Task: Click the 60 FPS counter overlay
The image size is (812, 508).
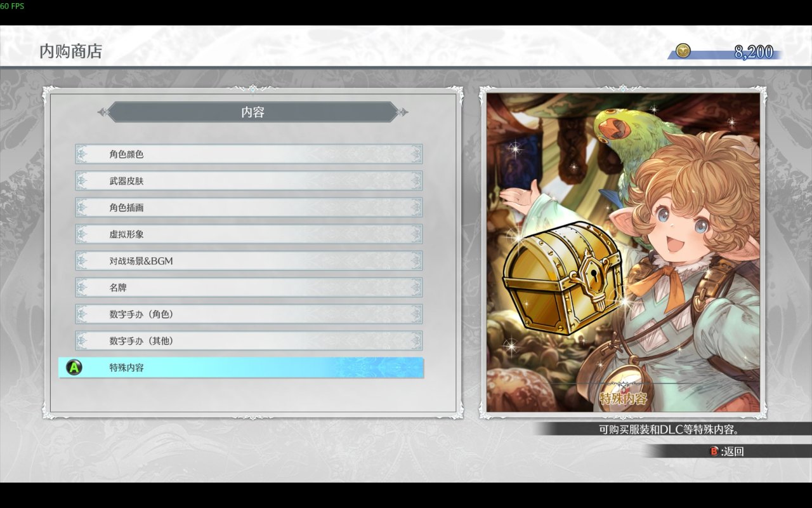Action: click(x=12, y=6)
